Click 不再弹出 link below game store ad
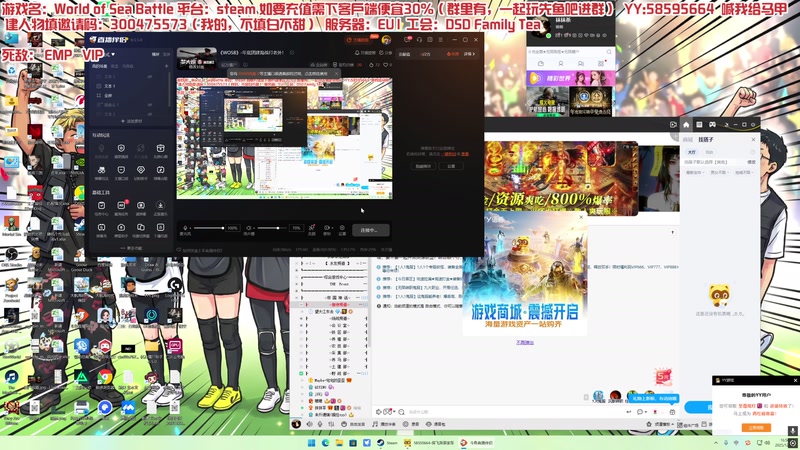The width and height of the screenshot is (800, 450). tap(524, 342)
